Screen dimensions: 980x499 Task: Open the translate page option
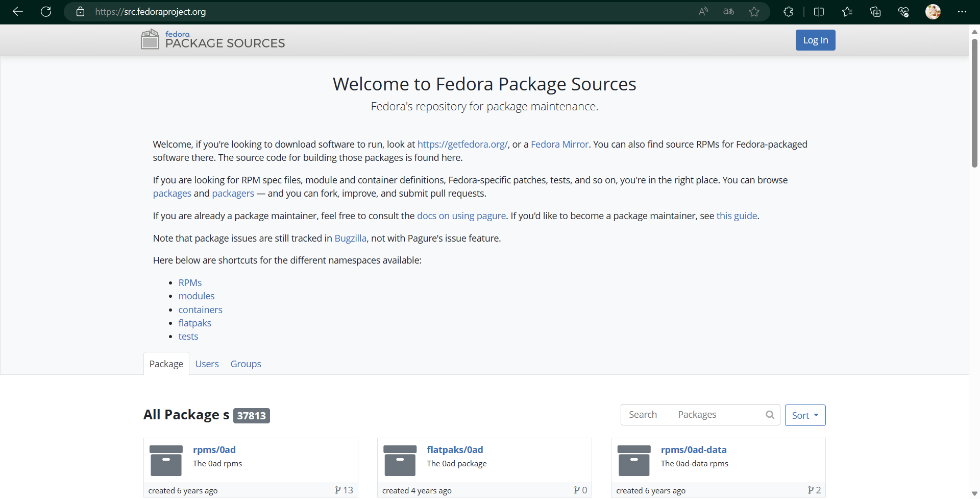[x=729, y=12]
